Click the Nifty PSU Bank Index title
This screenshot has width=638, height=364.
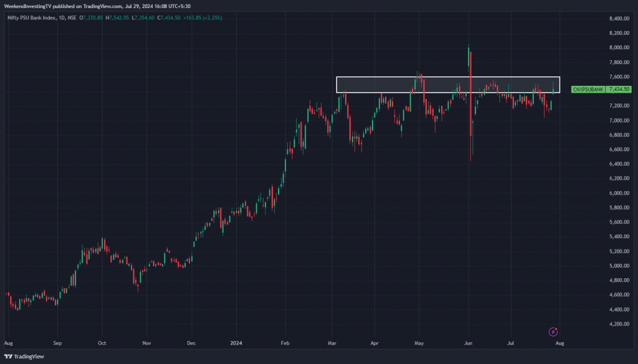(29, 17)
